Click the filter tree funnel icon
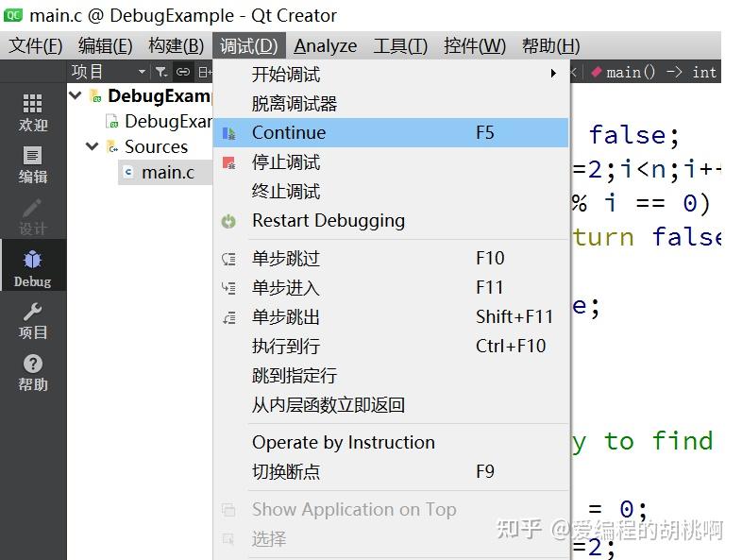 click(161, 72)
